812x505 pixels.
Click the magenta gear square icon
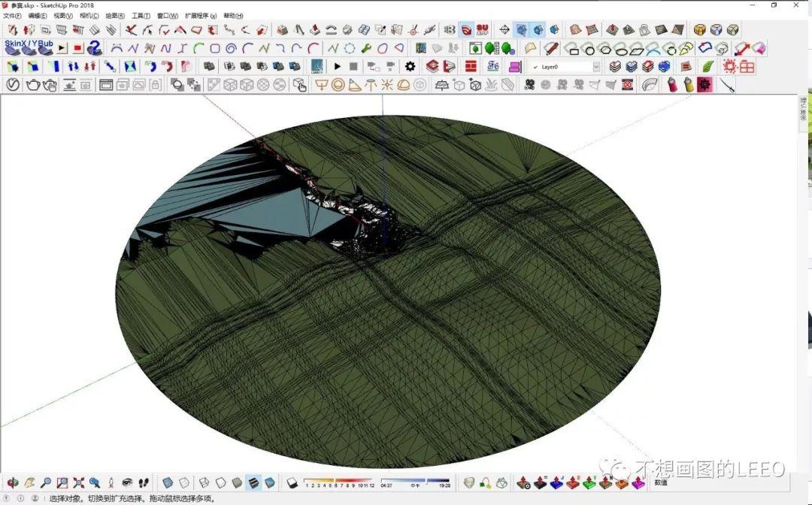[x=704, y=84]
